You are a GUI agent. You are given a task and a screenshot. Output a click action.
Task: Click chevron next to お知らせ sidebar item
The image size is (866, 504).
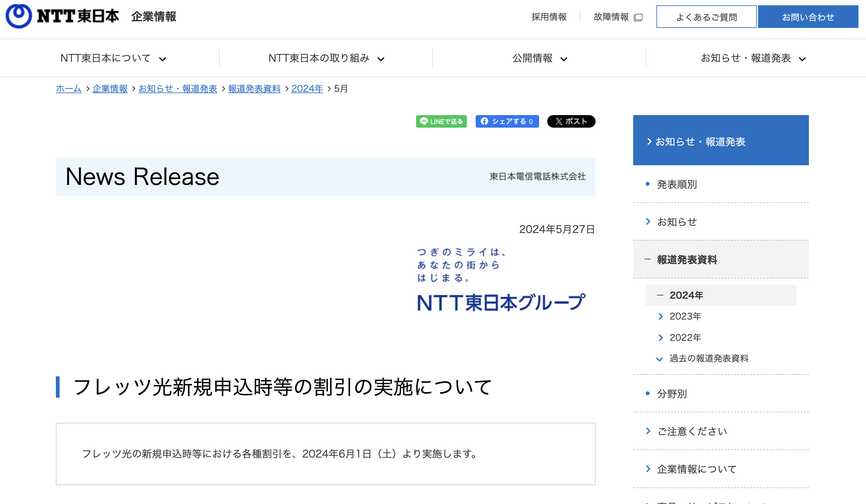click(648, 222)
